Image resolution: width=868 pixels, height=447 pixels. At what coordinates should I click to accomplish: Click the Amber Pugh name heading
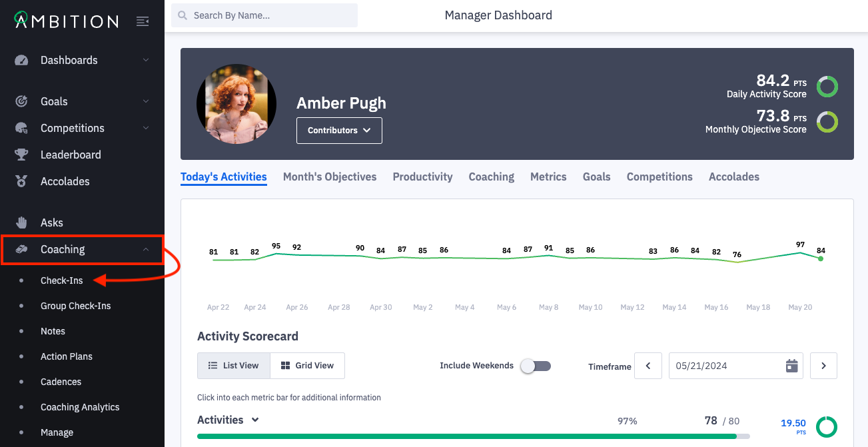[x=341, y=103]
